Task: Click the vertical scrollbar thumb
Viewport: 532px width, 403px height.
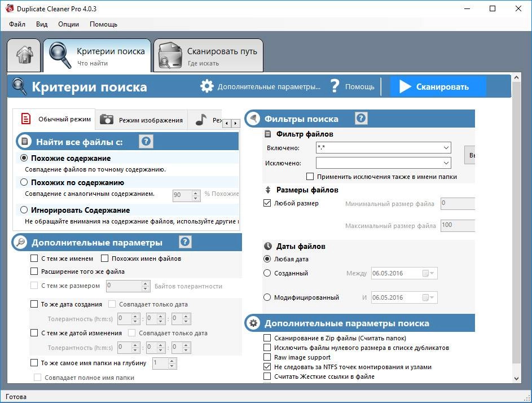Action: (x=516, y=222)
